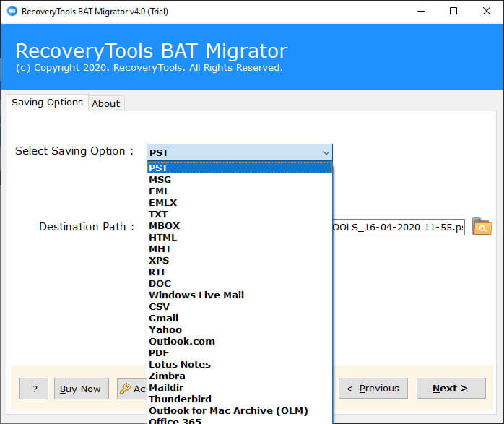Screen dimensions: 504x424
Task: Close the BAT Migrator window
Action: coord(487,12)
